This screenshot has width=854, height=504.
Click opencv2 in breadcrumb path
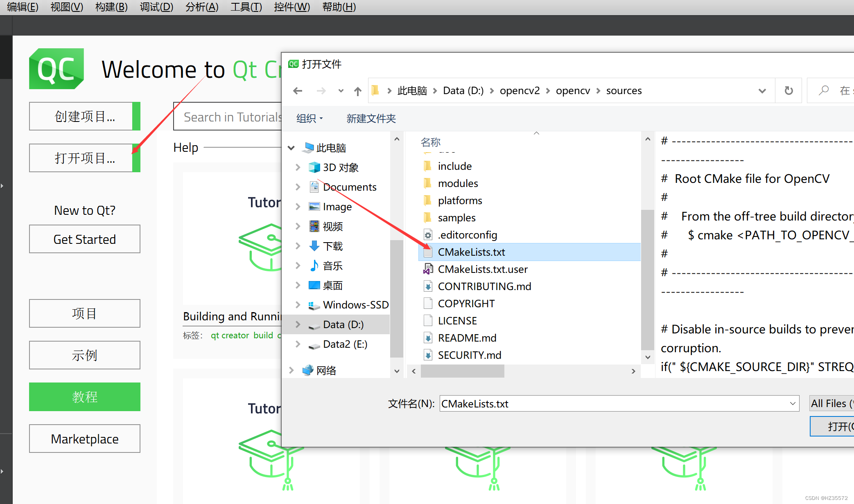[520, 90]
